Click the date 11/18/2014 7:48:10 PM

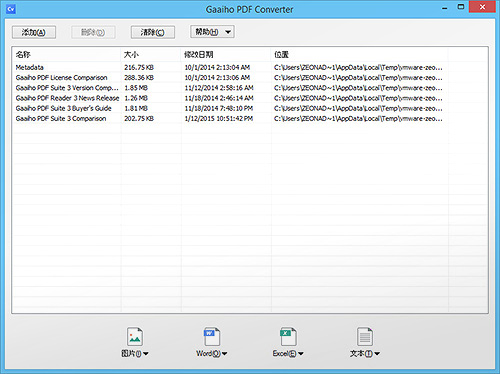pyautogui.click(x=219, y=108)
